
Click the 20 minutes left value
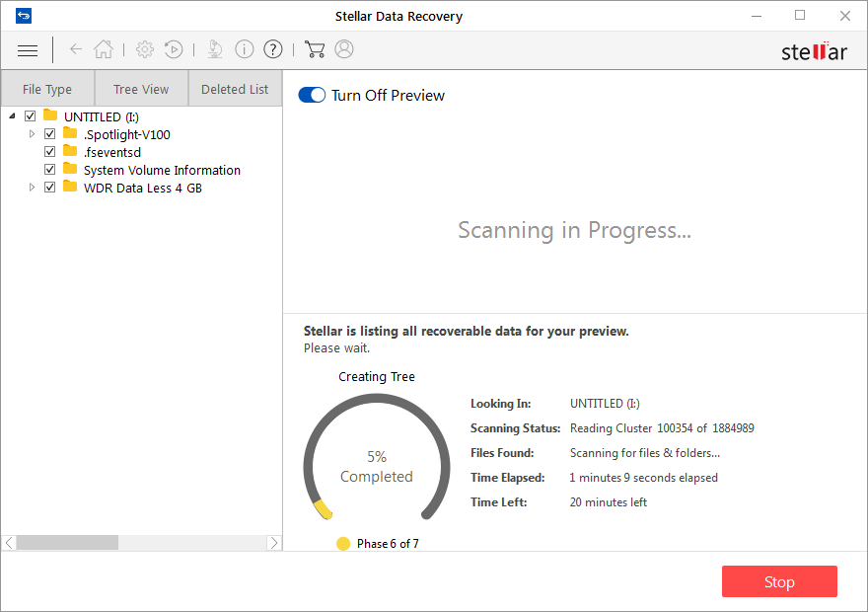click(x=609, y=502)
